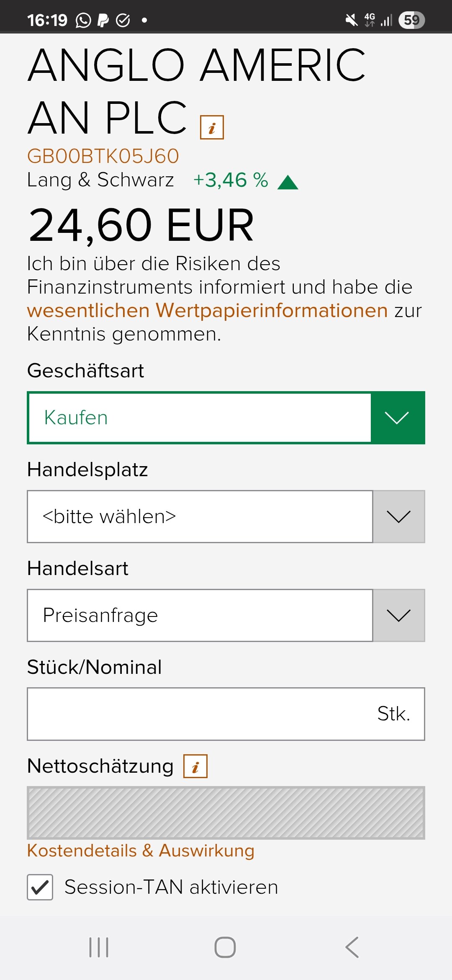Screen dimensions: 452x980
Task: Select the Kaufen field in Geschäftsart
Action: [200, 418]
